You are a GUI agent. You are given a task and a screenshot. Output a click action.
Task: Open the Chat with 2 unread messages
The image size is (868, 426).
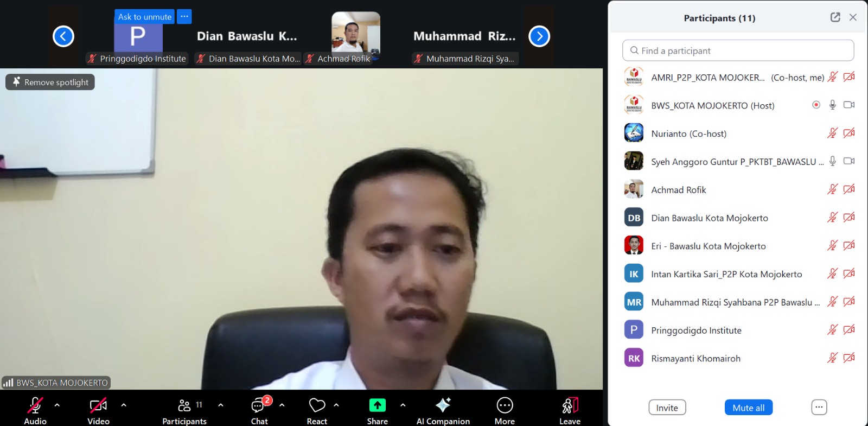[x=260, y=411]
